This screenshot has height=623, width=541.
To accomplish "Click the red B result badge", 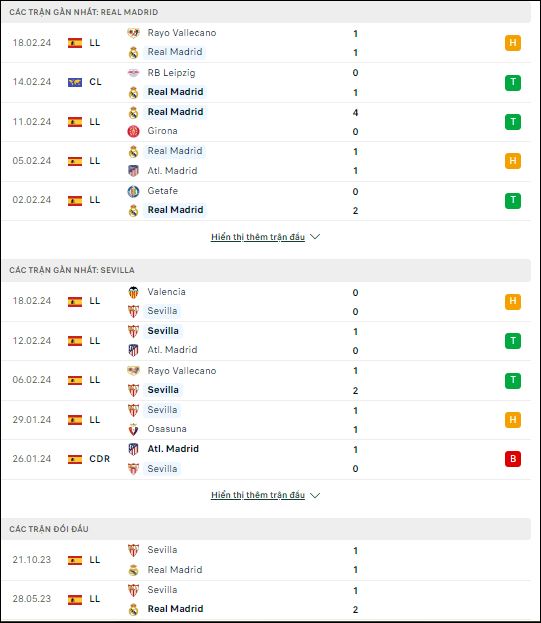I will tap(513, 459).
